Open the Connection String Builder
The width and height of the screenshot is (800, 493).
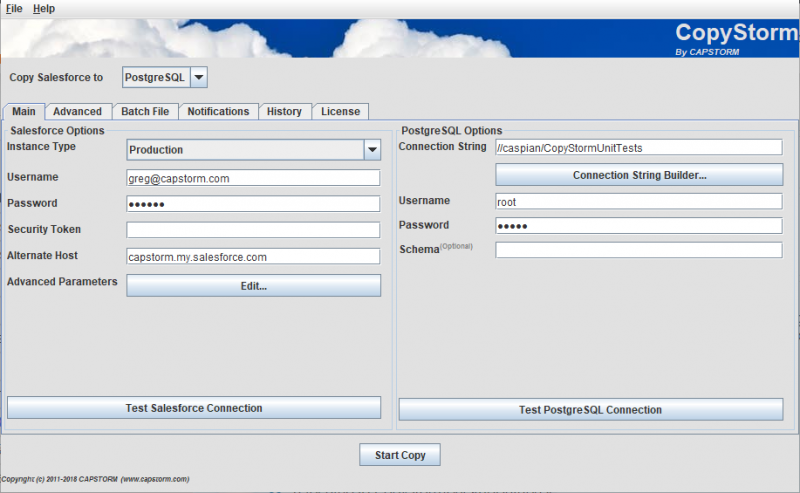[639, 175]
